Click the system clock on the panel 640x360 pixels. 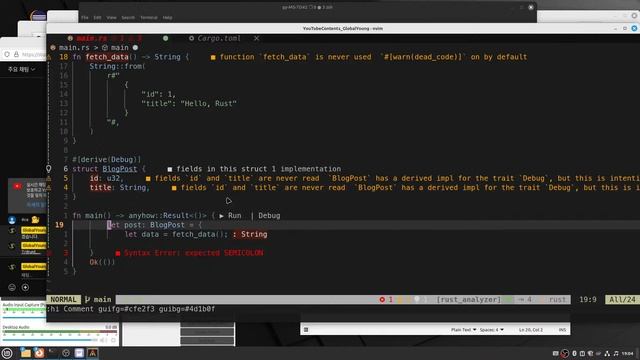pyautogui.click(x=628, y=353)
